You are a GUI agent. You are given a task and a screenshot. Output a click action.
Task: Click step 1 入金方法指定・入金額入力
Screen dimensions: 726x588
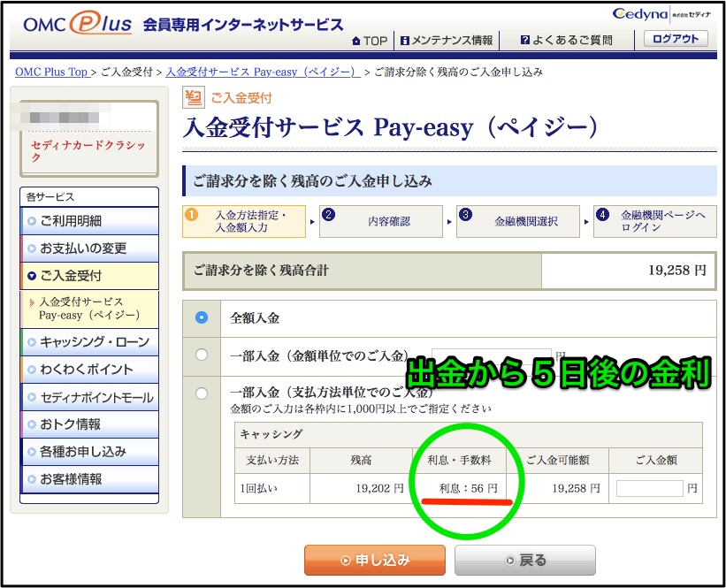(x=244, y=221)
